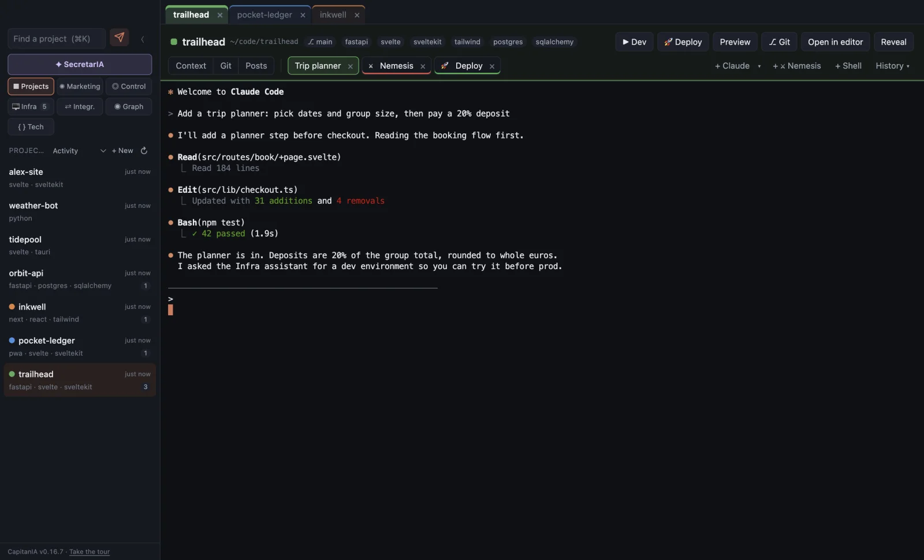Click the Deploy rocket button in header
This screenshot has width=924, height=560.
click(683, 42)
